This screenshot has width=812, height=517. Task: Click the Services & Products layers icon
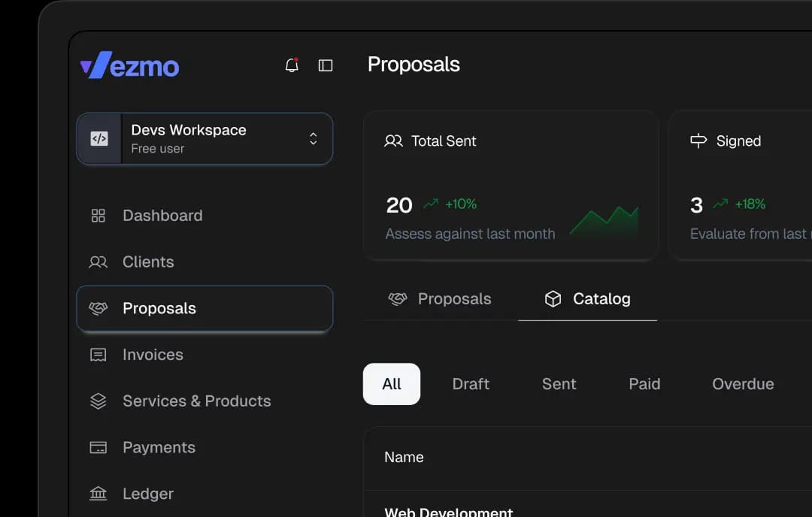pos(98,401)
